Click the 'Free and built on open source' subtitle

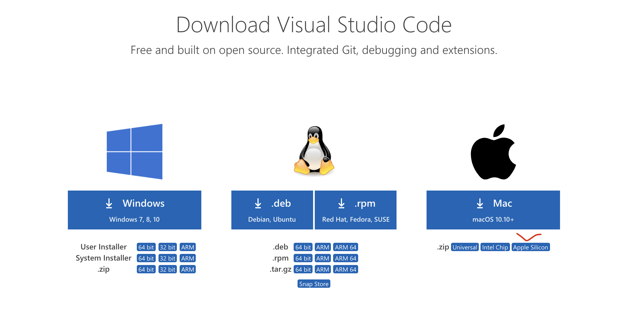(314, 50)
